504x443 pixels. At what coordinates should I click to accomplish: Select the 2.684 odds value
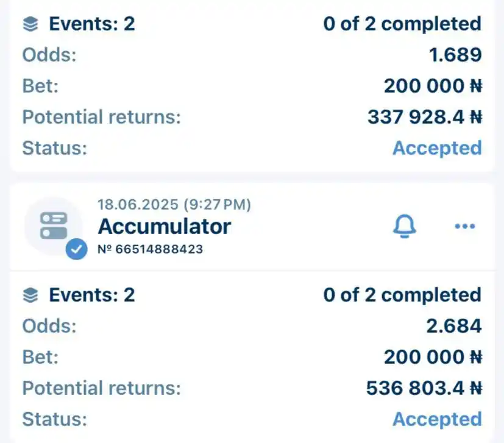click(x=454, y=326)
